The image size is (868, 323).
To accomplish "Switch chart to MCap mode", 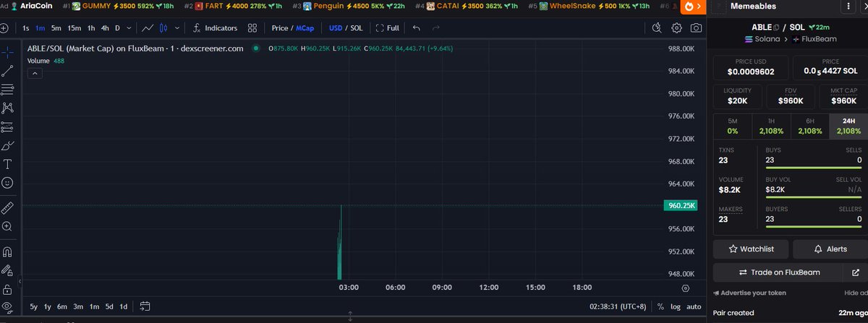I will tap(304, 28).
